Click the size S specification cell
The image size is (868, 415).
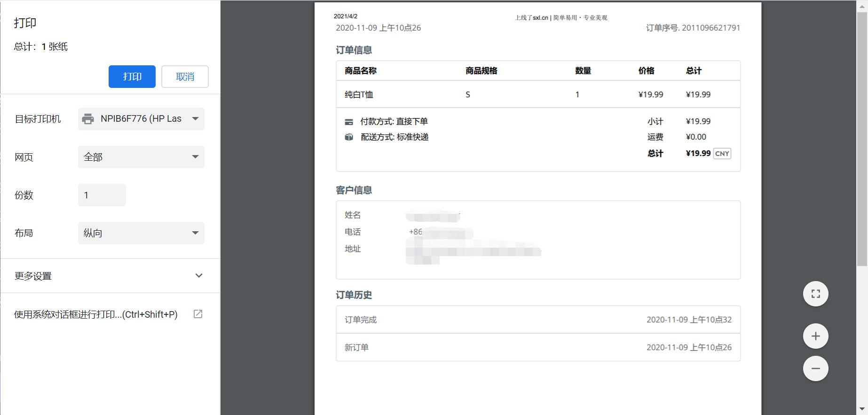coord(468,94)
